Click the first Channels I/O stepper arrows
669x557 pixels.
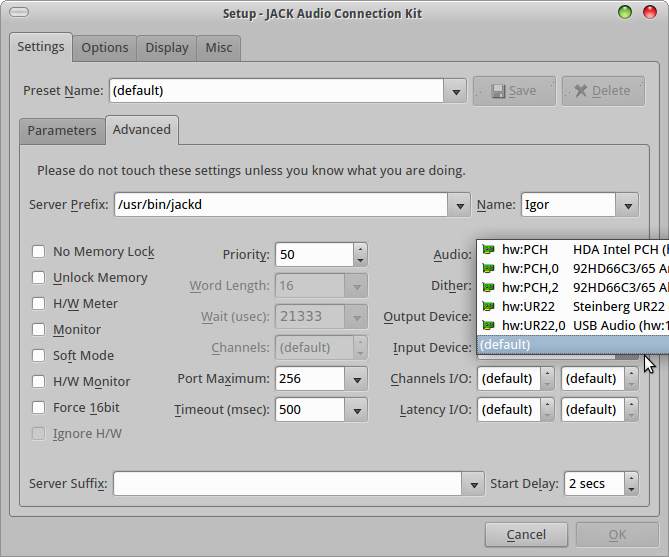click(x=547, y=379)
